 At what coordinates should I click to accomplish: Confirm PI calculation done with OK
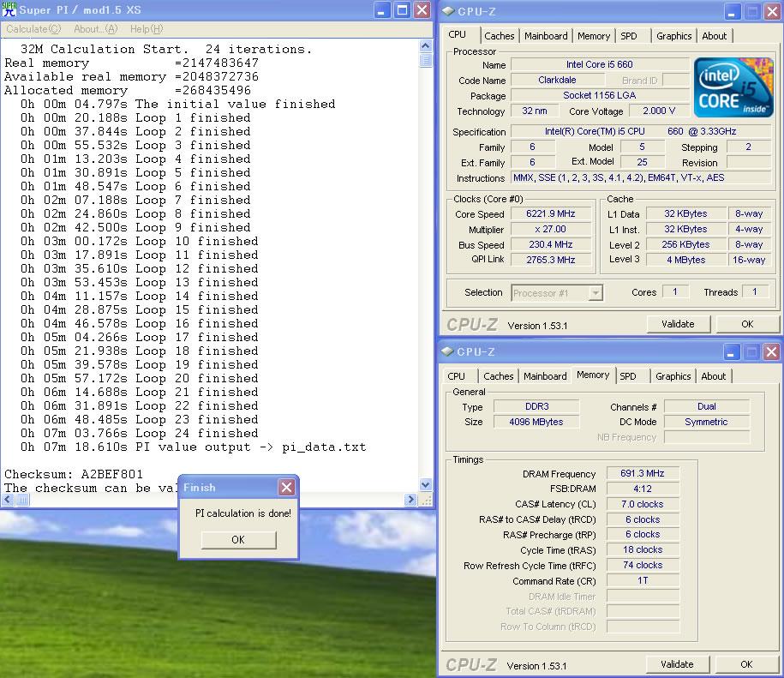(x=238, y=539)
